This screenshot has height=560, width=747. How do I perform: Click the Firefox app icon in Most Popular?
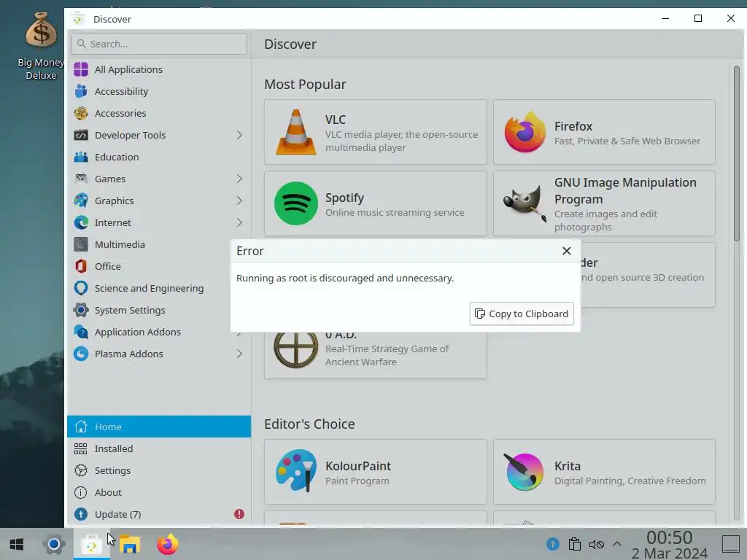(525, 132)
